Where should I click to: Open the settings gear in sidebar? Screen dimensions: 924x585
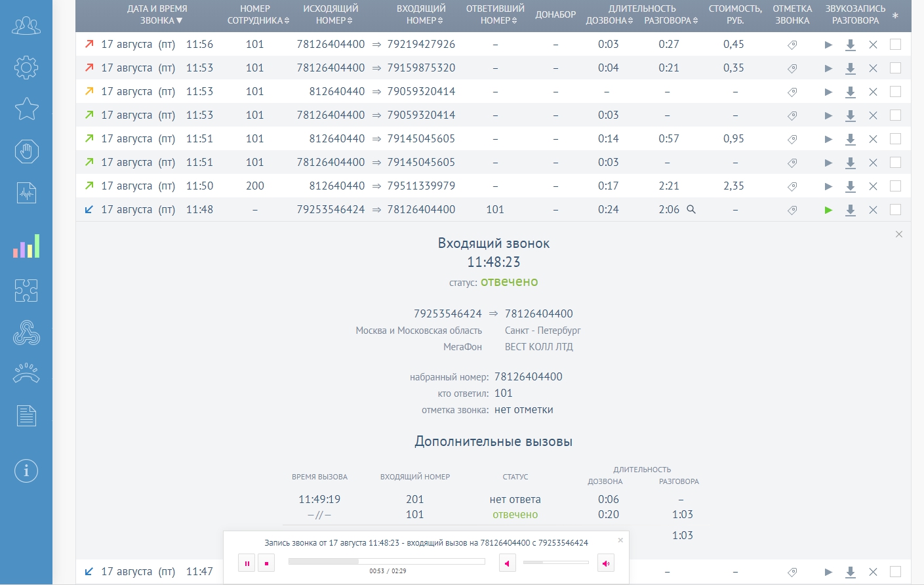[26, 68]
